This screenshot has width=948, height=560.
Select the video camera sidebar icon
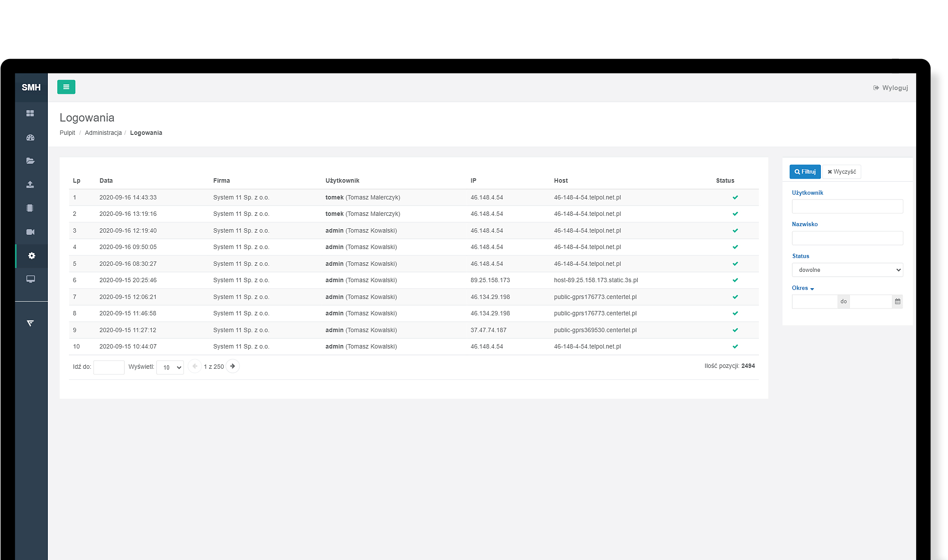tap(30, 232)
